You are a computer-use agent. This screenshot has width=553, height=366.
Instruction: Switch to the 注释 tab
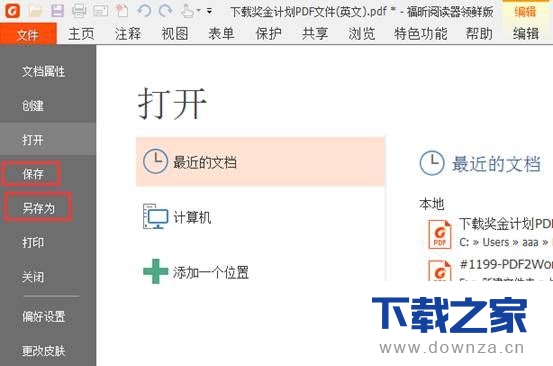point(128,34)
